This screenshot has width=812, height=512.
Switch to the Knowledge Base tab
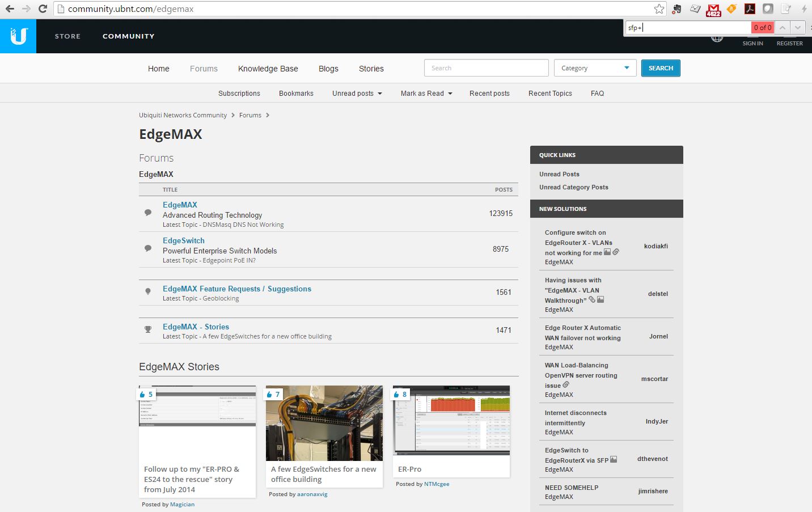tap(268, 69)
